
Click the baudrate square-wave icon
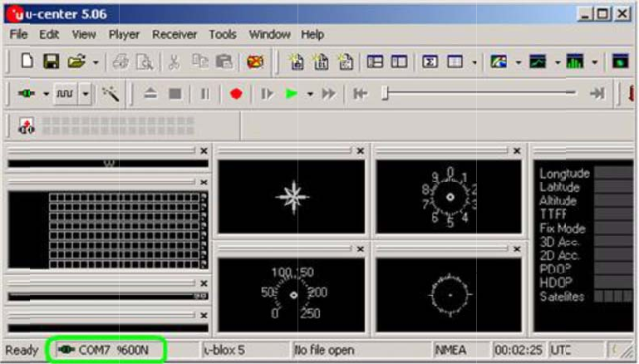click(65, 94)
